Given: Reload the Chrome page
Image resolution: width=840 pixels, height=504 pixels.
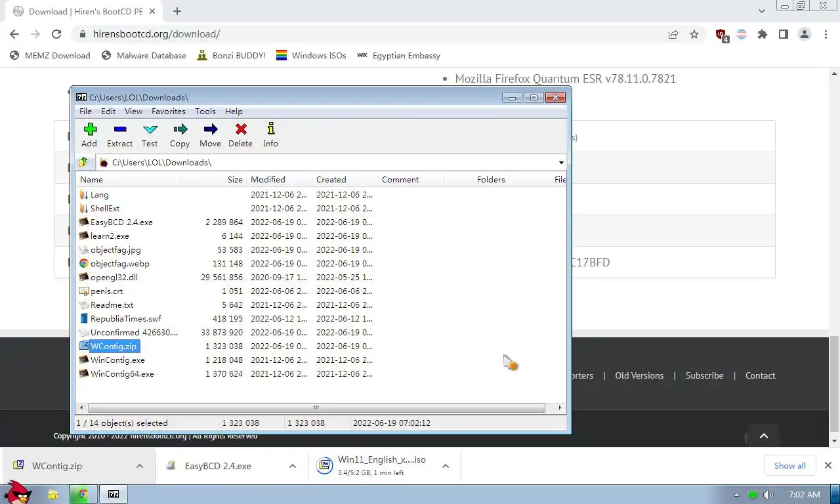Looking at the screenshot, I should (x=56, y=34).
